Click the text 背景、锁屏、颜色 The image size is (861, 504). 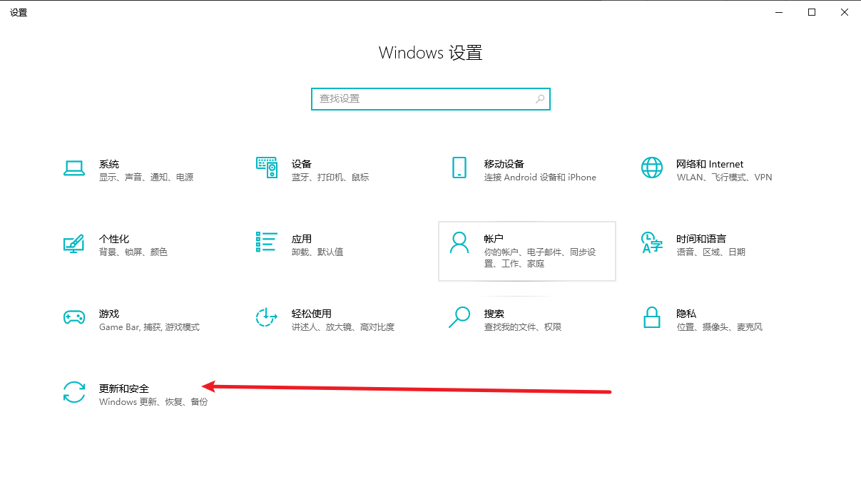tap(133, 252)
